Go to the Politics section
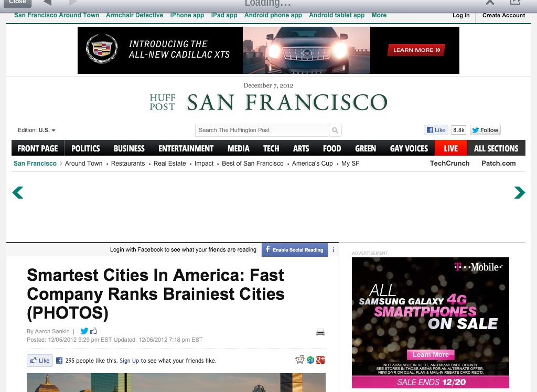This screenshot has width=537, height=392. 85,148
